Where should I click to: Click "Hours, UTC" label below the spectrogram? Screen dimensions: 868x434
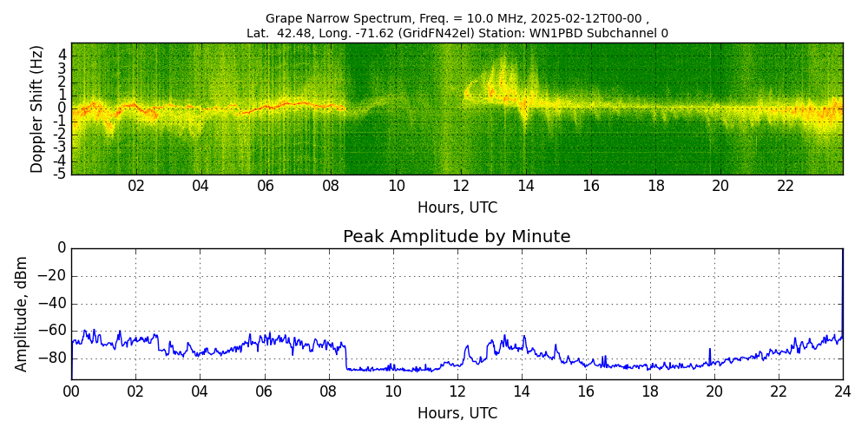[457, 208]
